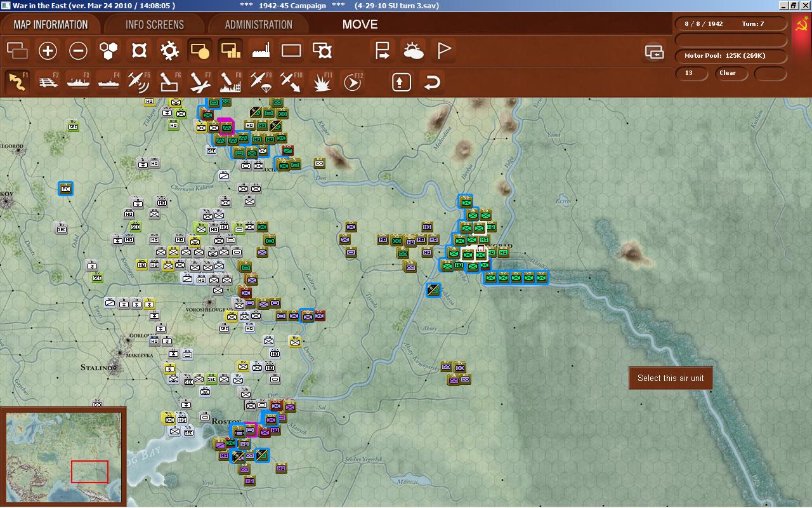Select Naval transport mode (F3)
The image size is (812, 508).
78,82
